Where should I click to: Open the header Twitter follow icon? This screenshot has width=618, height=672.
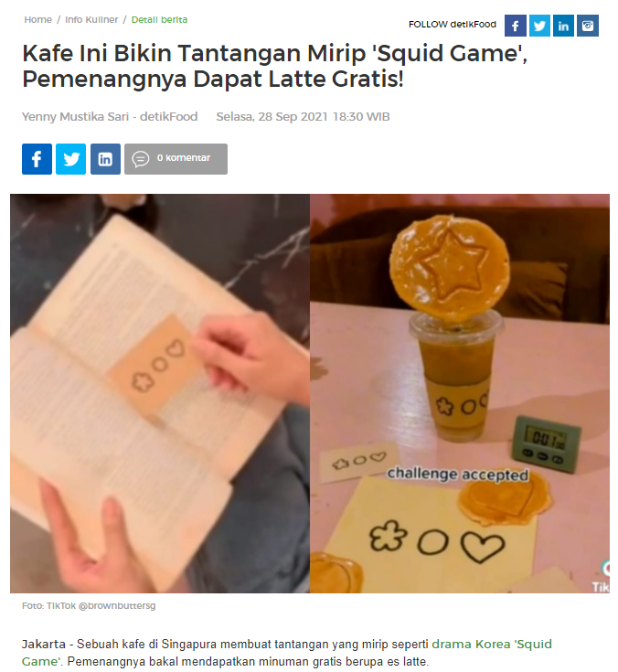(539, 26)
